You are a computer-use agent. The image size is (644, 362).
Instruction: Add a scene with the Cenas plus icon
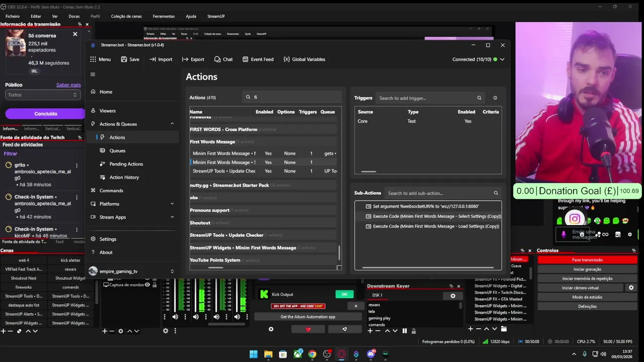(x=4, y=331)
